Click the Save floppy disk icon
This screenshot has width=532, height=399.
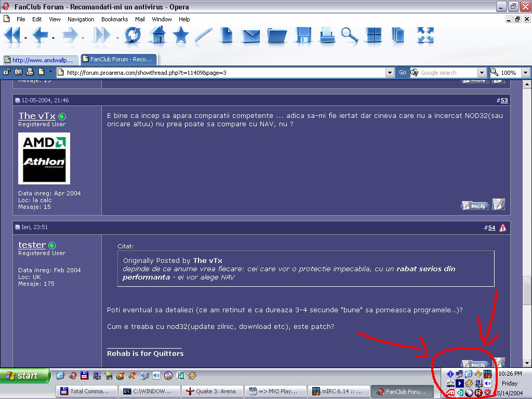[303, 35]
